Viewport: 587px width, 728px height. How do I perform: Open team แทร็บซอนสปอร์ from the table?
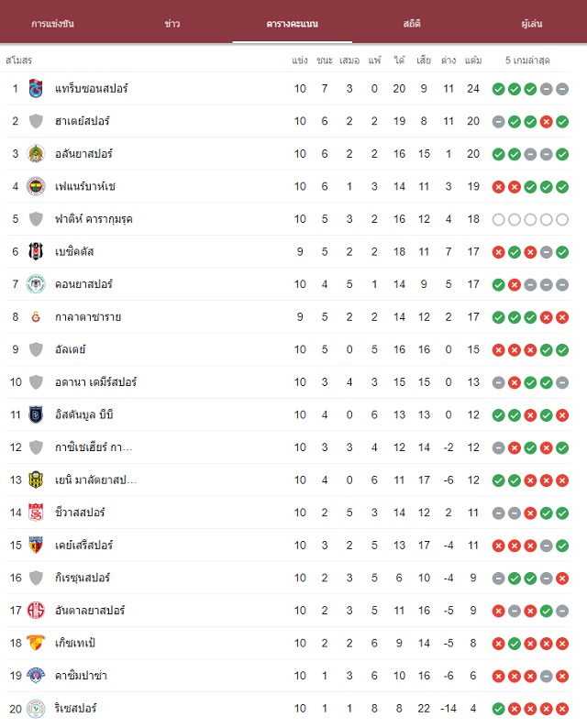coord(92,89)
